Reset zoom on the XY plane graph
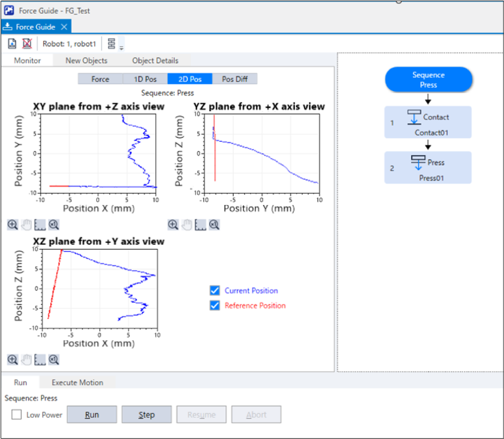Viewport: 504px width, 439px height. pyautogui.click(x=54, y=225)
